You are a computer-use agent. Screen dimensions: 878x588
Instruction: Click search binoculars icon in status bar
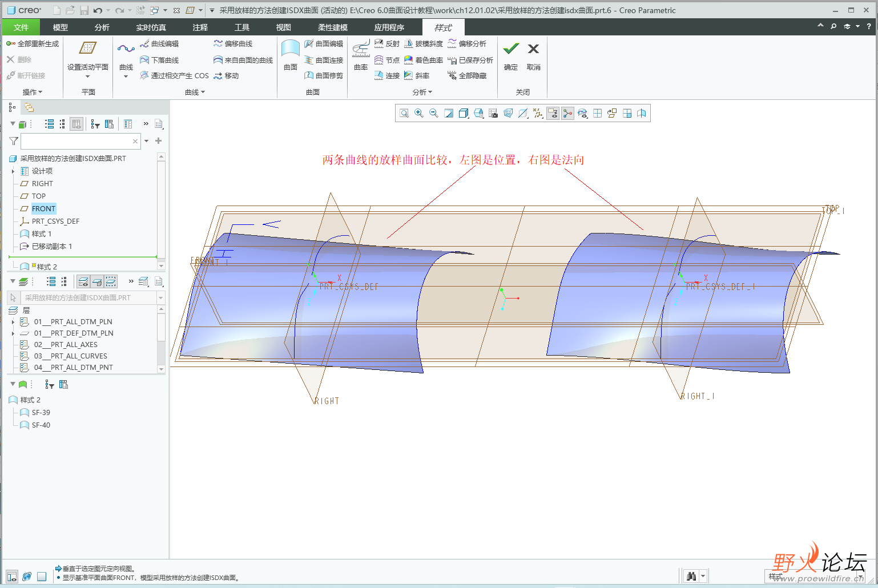691,576
